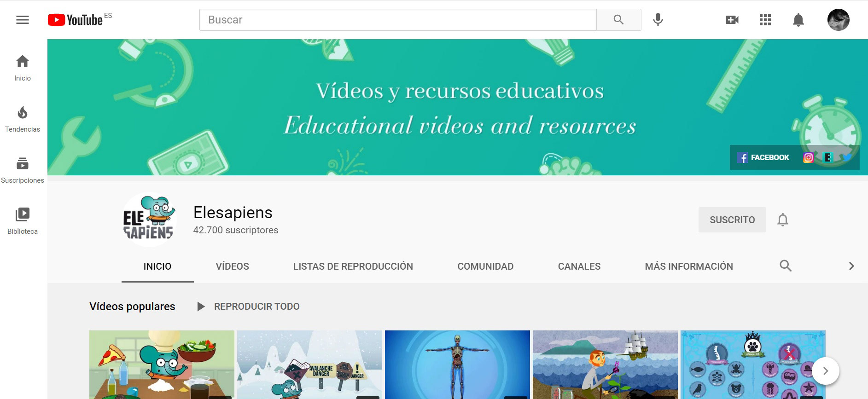Switch to the VÍDEOS tab
Screen dimensions: 868x399
click(233, 266)
